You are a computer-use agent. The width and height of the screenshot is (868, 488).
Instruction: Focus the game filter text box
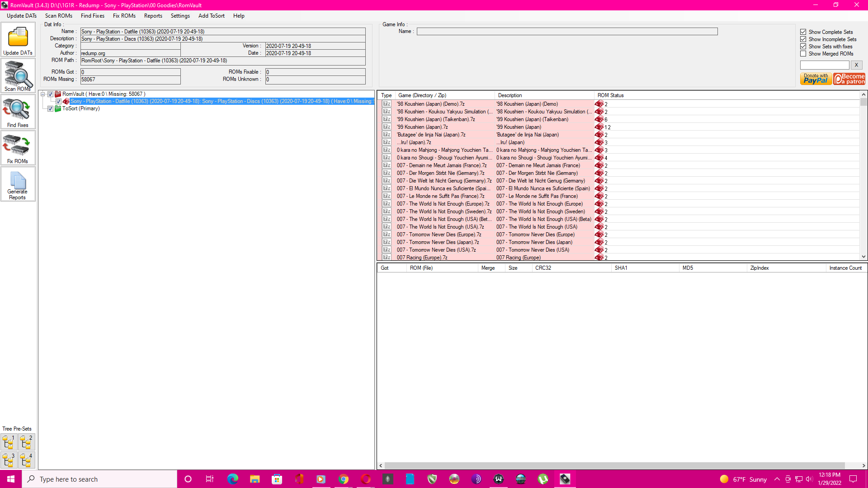pos(825,65)
